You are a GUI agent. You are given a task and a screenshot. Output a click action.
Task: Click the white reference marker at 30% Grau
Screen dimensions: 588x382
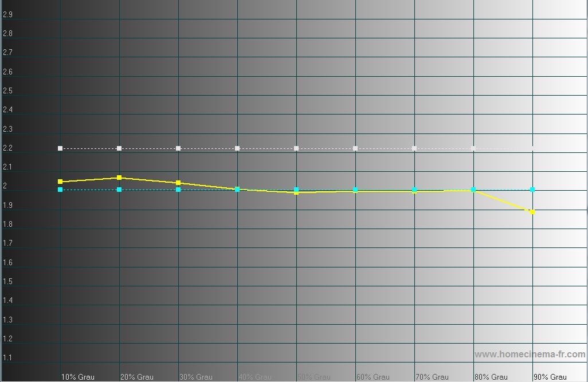178,148
